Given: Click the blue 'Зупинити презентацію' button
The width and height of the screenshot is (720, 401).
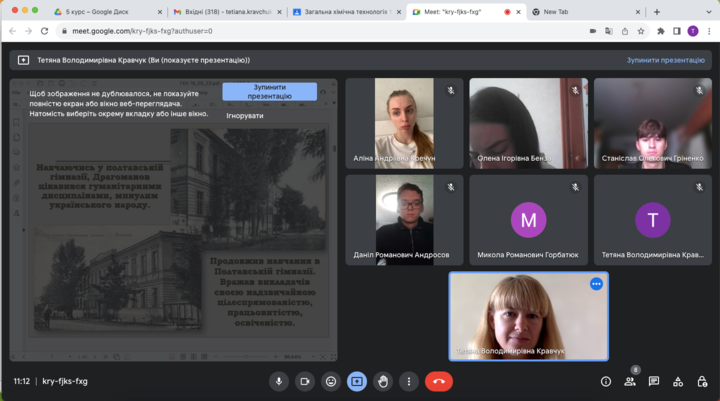Looking at the screenshot, I should (x=269, y=92).
